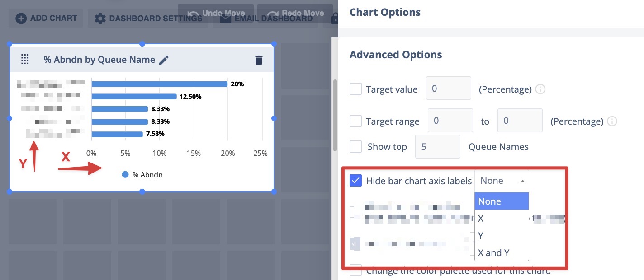Click the pencil icon to edit chart title

pyautogui.click(x=164, y=60)
